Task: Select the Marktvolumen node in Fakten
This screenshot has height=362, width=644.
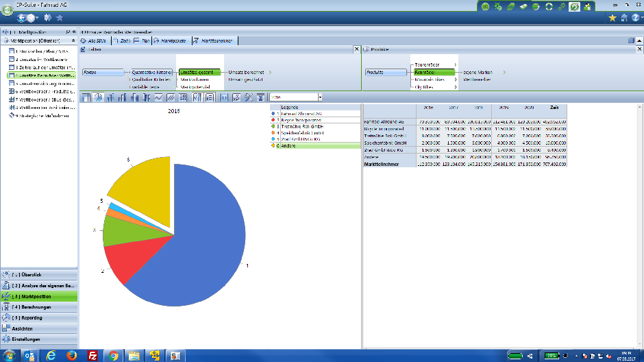Action: (195, 80)
